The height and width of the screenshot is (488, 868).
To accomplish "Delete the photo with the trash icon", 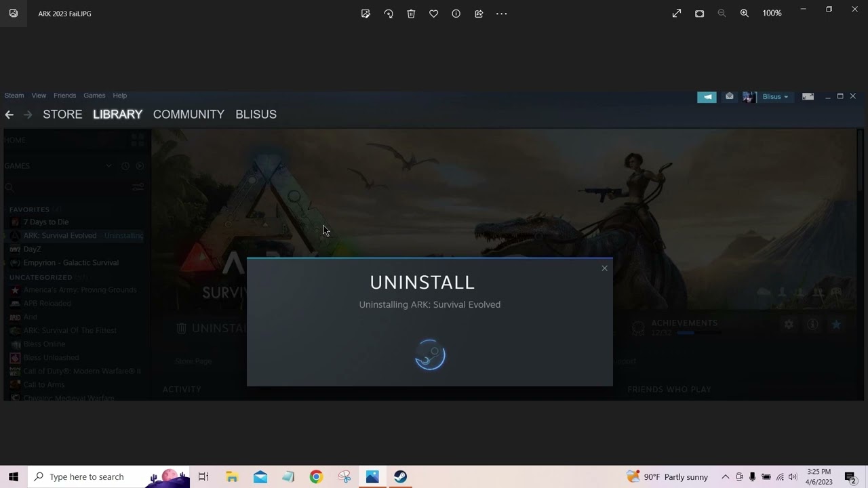I will [411, 14].
